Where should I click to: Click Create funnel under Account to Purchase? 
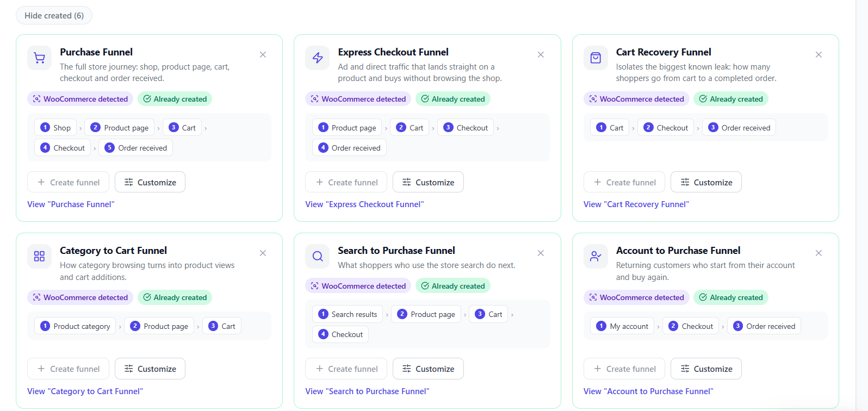click(x=624, y=369)
